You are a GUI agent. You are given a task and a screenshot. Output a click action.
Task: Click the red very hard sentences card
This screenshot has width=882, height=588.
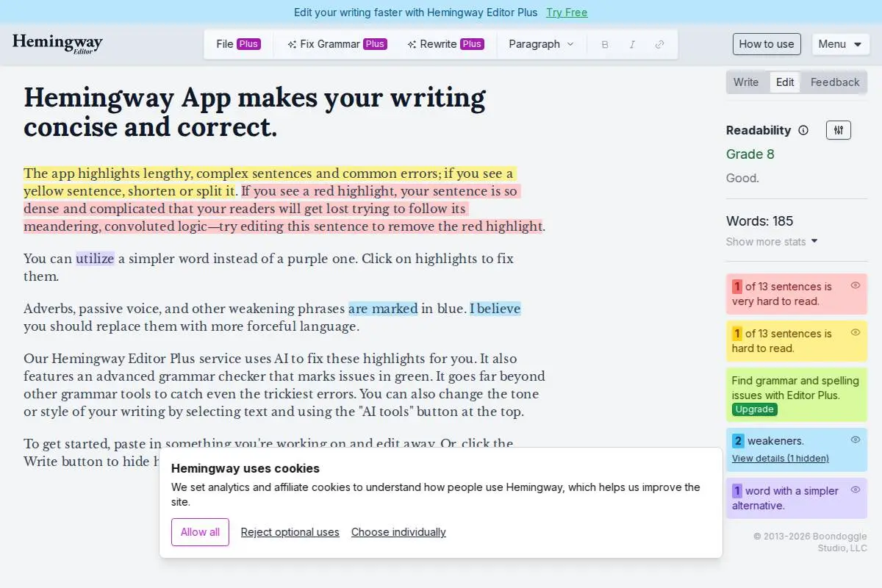tap(797, 294)
